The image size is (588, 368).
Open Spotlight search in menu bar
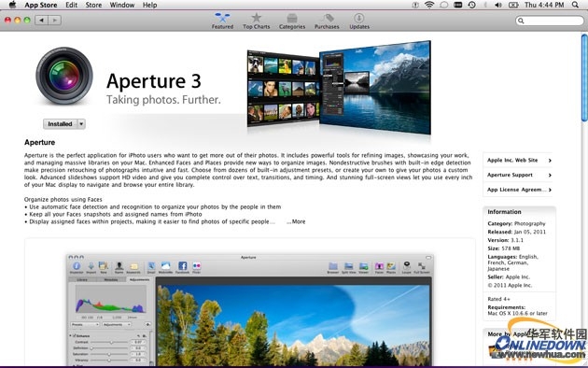point(575,5)
